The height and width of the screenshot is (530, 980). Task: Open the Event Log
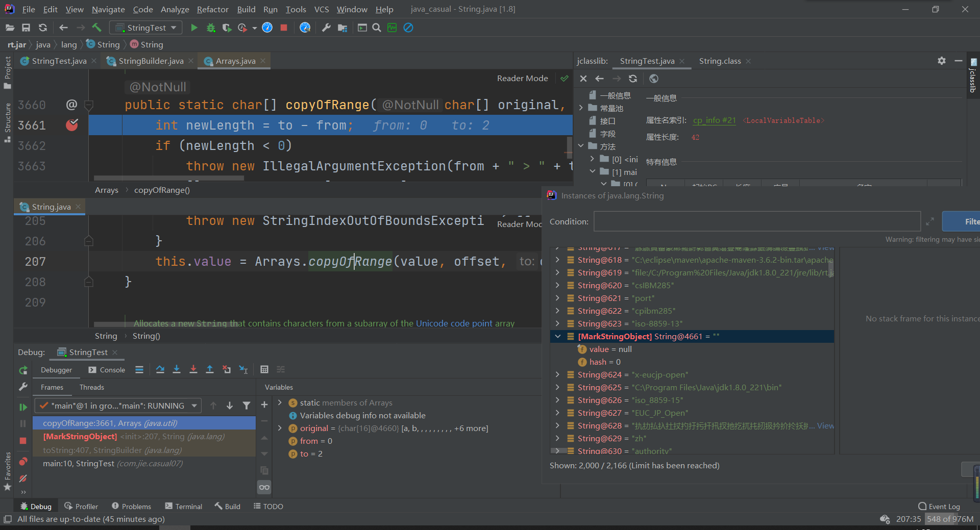point(939,506)
